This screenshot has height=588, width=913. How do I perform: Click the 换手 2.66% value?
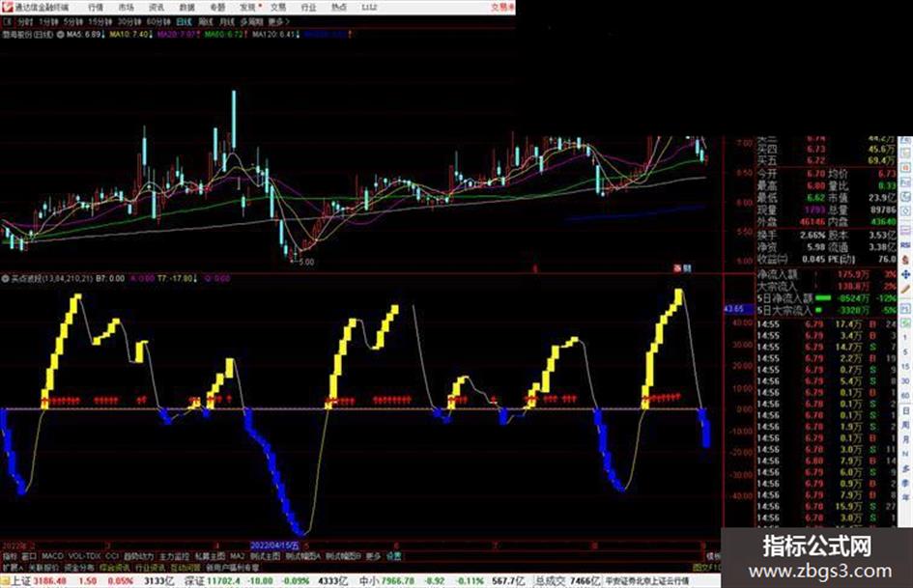[x=813, y=236]
